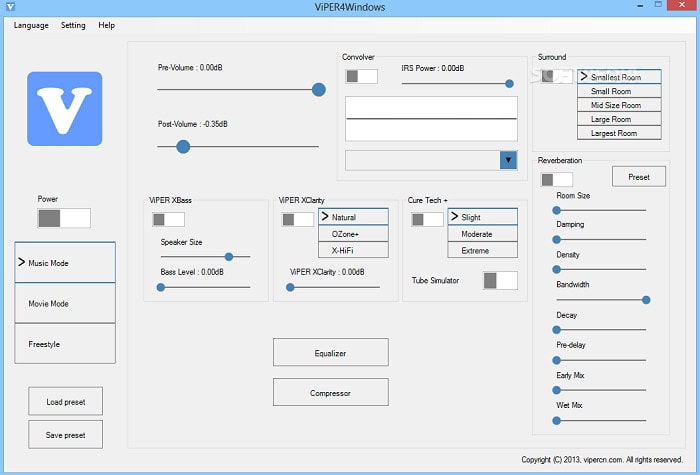
Task: Click the IRS Power : 0.00dB label
Action: coord(433,68)
